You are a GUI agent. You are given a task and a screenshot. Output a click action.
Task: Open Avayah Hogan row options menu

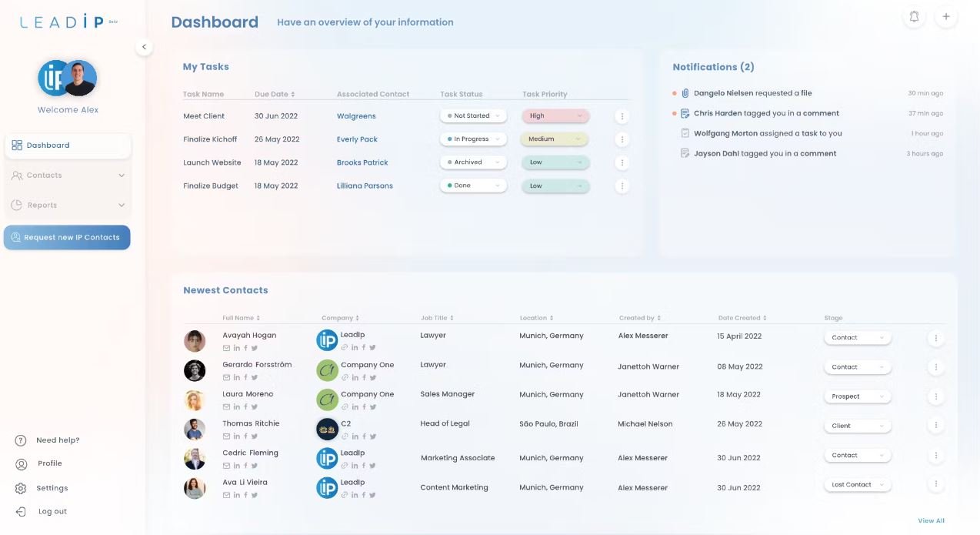point(935,338)
